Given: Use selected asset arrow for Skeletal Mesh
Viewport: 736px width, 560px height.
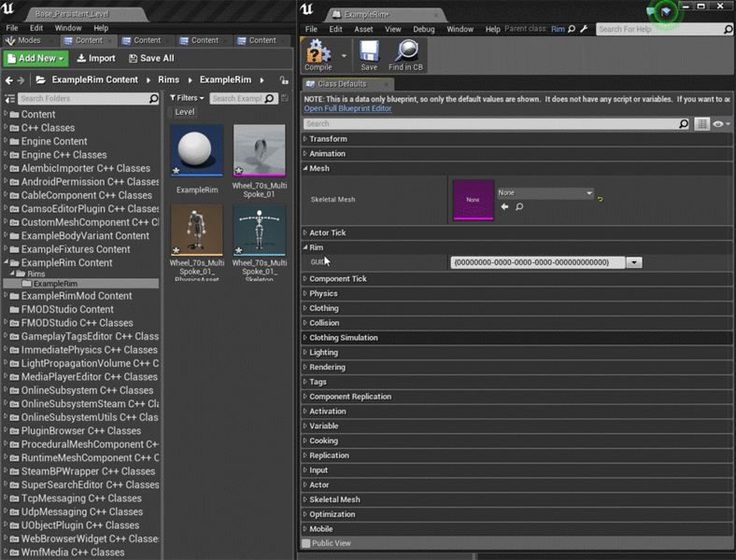Looking at the screenshot, I should pyautogui.click(x=504, y=206).
